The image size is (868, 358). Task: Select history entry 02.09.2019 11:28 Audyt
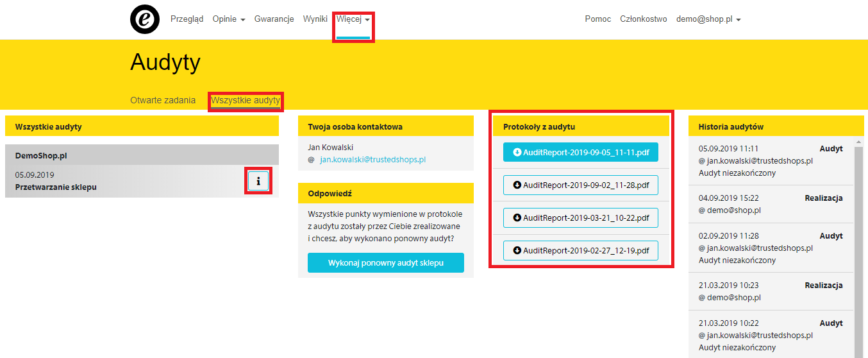point(771,248)
